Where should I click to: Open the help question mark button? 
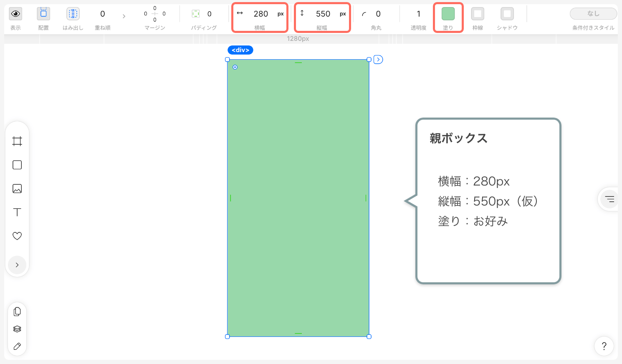[x=604, y=346]
